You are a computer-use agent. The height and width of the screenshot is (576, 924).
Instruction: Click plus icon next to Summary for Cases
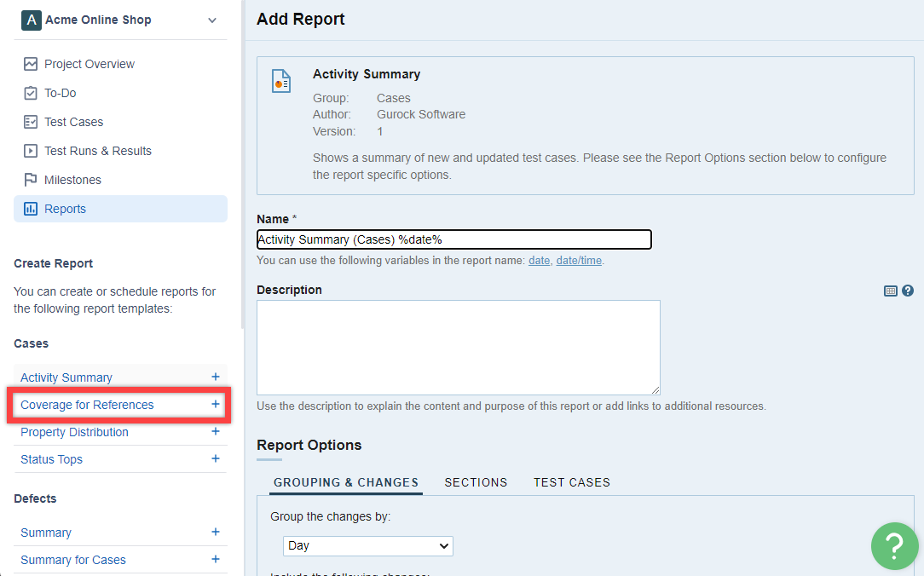point(216,559)
